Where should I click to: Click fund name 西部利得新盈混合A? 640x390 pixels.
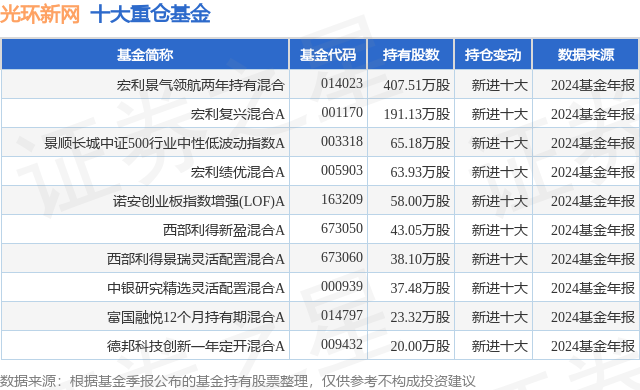click(x=224, y=230)
